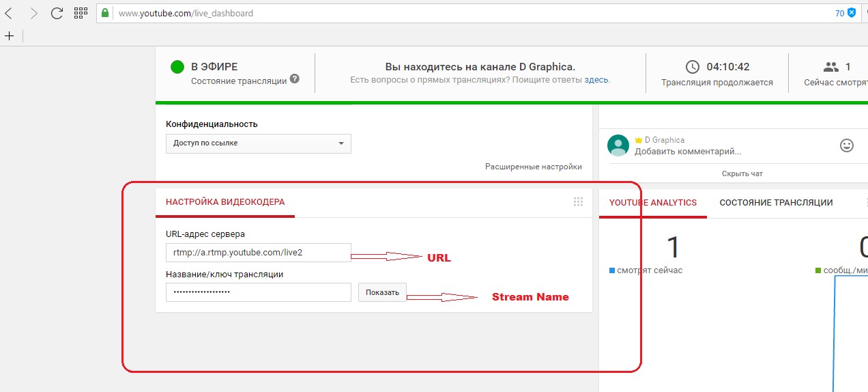This screenshot has width=868, height=392.
Task: Click the сообщ./мин legend label
Action: tap(845, 270)
